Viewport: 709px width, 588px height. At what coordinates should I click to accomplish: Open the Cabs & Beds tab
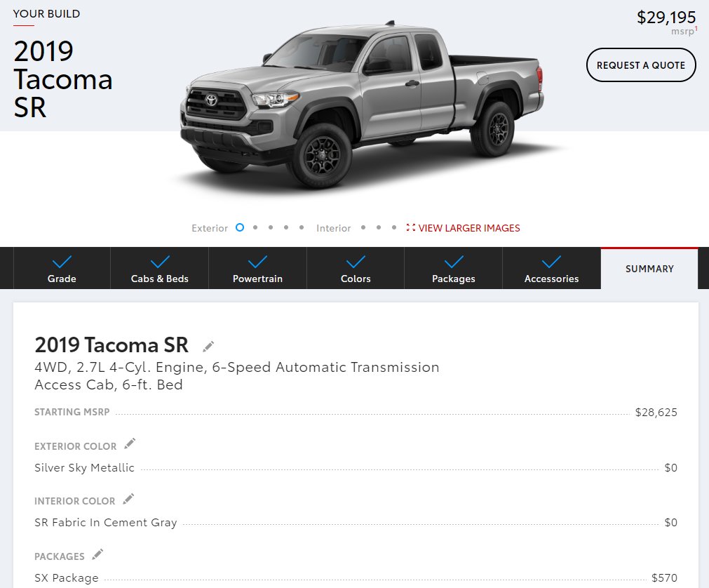160,268
